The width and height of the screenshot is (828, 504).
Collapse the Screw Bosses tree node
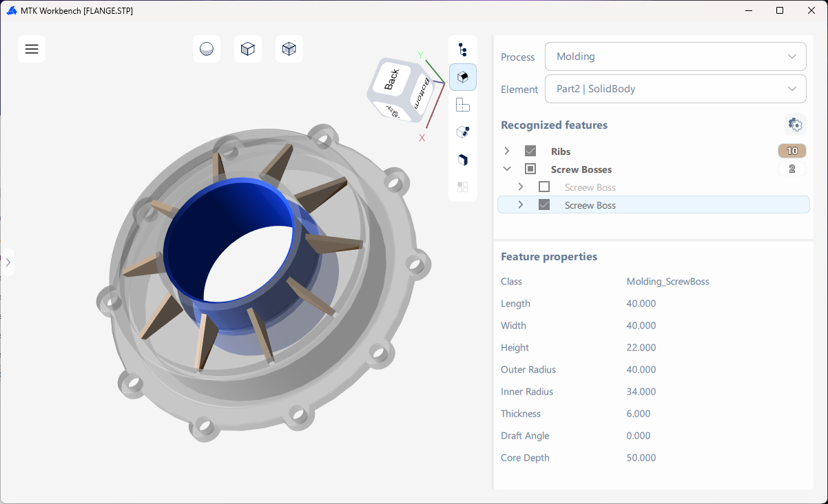(x=507, y=169)
